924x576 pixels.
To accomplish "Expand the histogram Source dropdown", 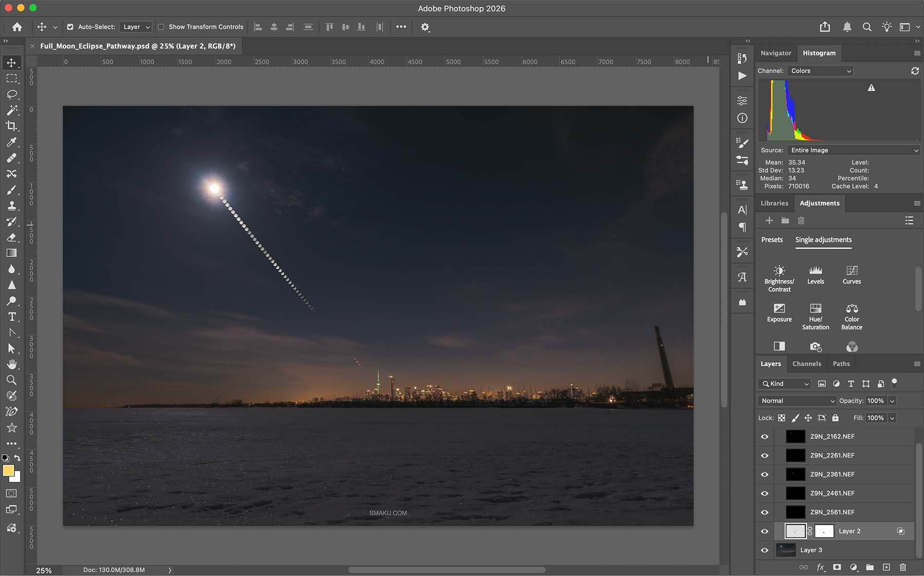I will (x=853, y=150).
